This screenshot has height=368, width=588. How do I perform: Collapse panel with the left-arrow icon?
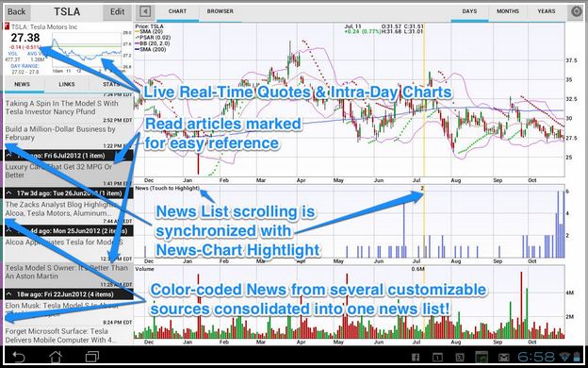(145, 11)
